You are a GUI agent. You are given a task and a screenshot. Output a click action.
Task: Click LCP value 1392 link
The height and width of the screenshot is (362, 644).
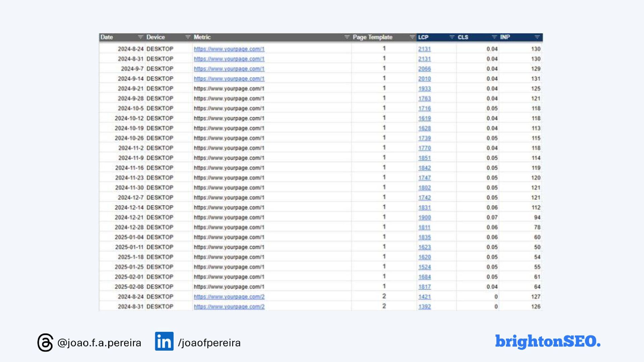[x=424, y=307]
